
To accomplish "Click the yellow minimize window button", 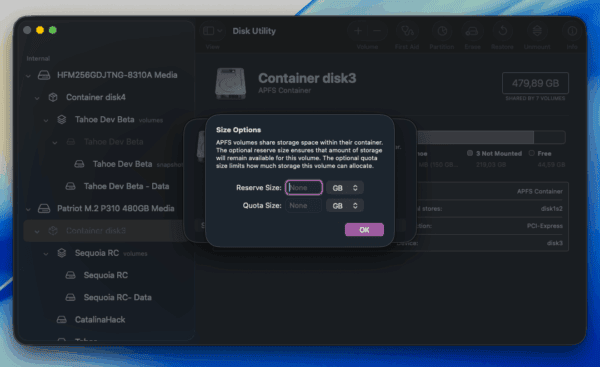I will click(40, 30).
